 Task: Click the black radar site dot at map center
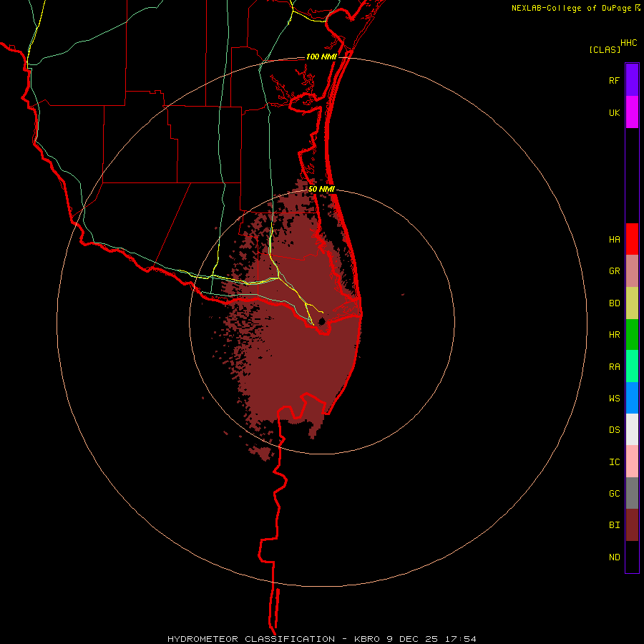point(322,321)
